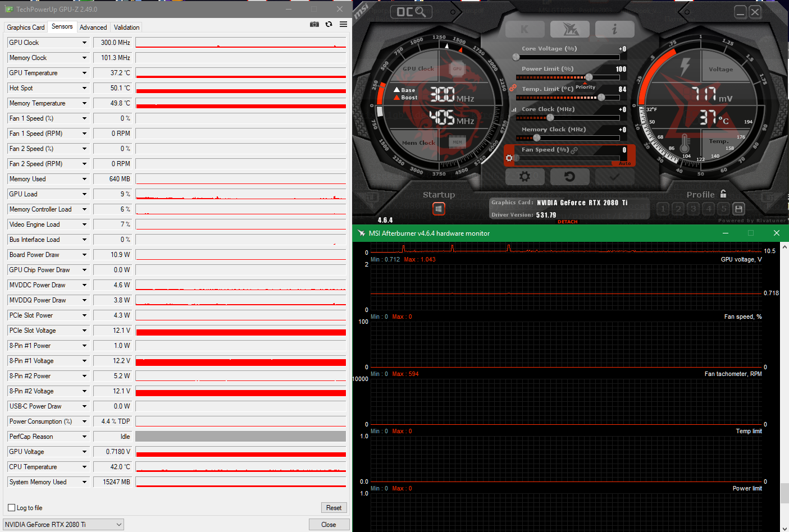Toggle the Fan Speed Auto mode

coord(625,163)
